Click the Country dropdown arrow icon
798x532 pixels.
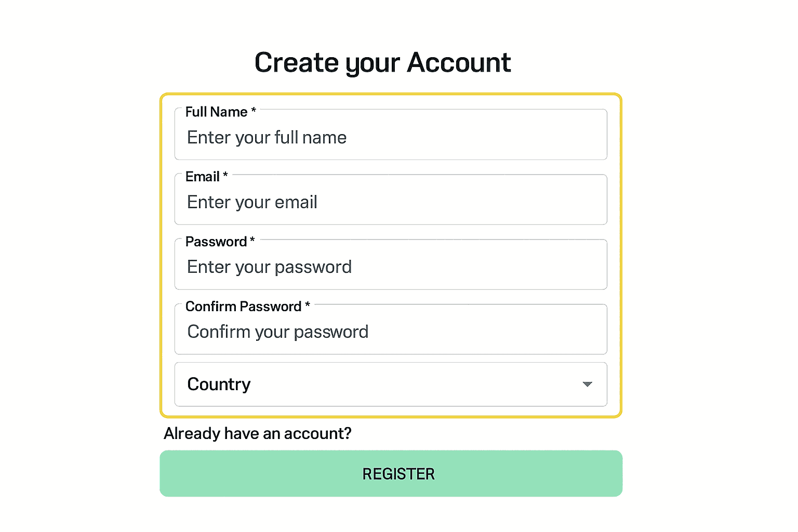[587, 384]
